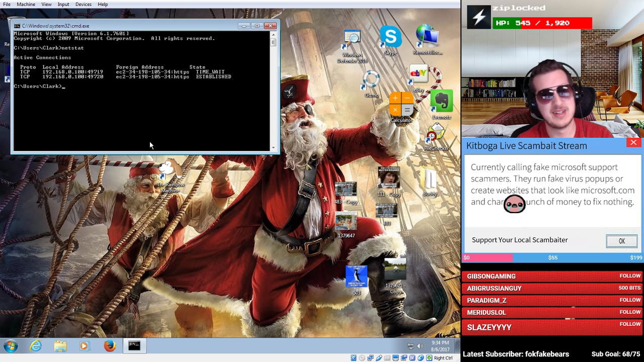Select the 503 penguin image file
This screenshot has width=644, height=362.
356,280
